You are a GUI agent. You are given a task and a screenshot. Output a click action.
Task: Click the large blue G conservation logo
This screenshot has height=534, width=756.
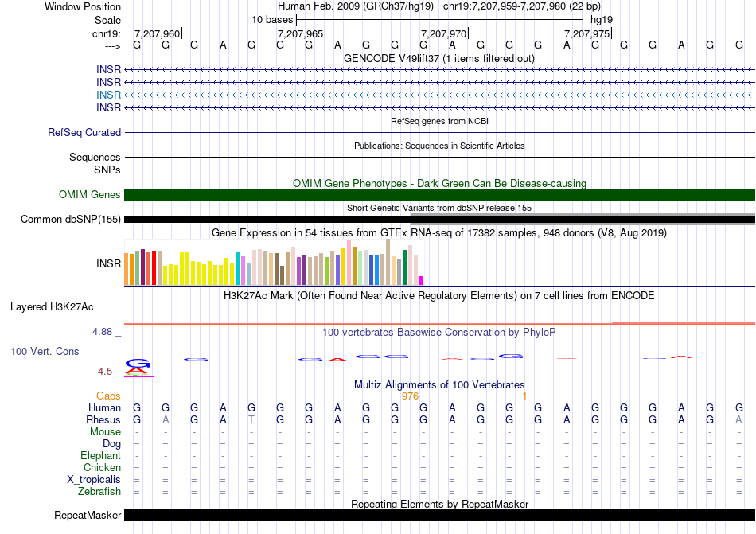(x=138, y=363)
